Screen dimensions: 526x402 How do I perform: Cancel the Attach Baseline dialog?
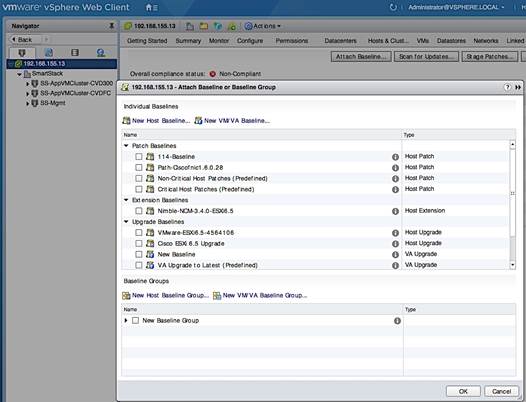click(x=502, y=391)
